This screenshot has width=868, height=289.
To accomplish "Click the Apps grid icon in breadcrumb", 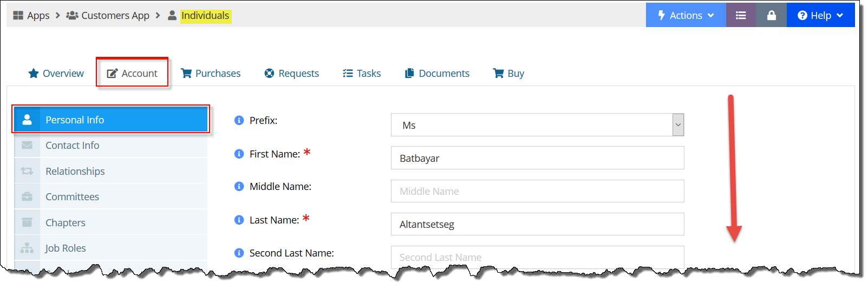I will tap(18, 15).
